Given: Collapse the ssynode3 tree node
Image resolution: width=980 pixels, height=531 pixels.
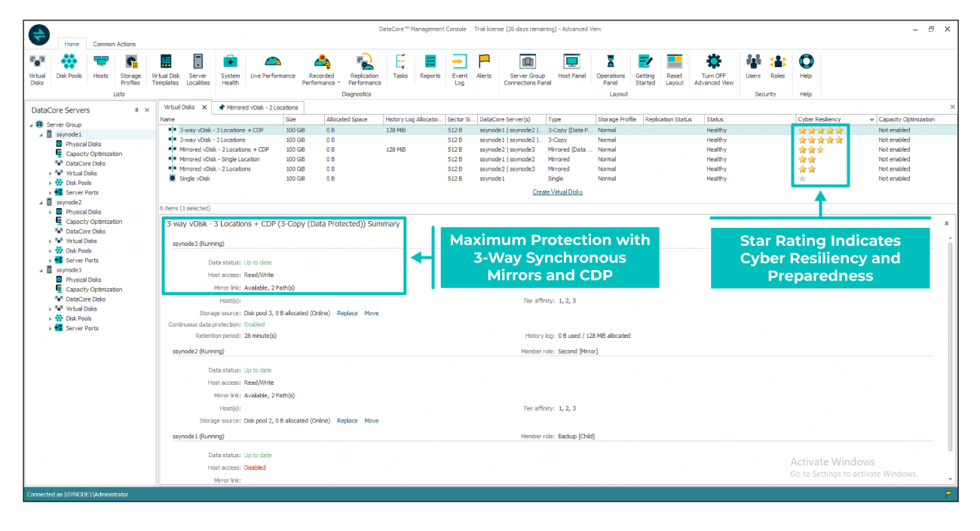Looking at the screenshot, I should click(x=41, y=270).
